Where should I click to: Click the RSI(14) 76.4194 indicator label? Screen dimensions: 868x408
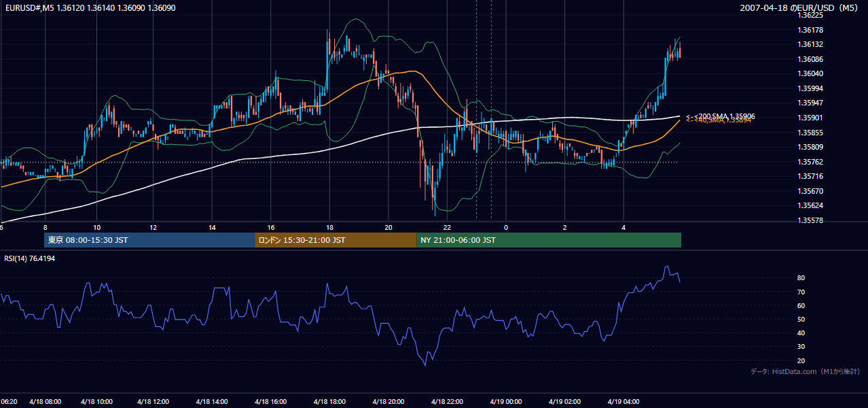point(30,258)
